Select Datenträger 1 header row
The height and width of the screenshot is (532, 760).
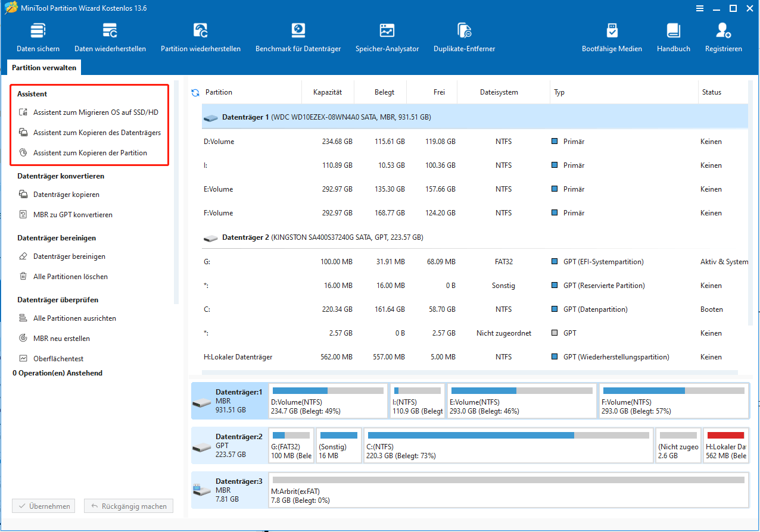475,117
